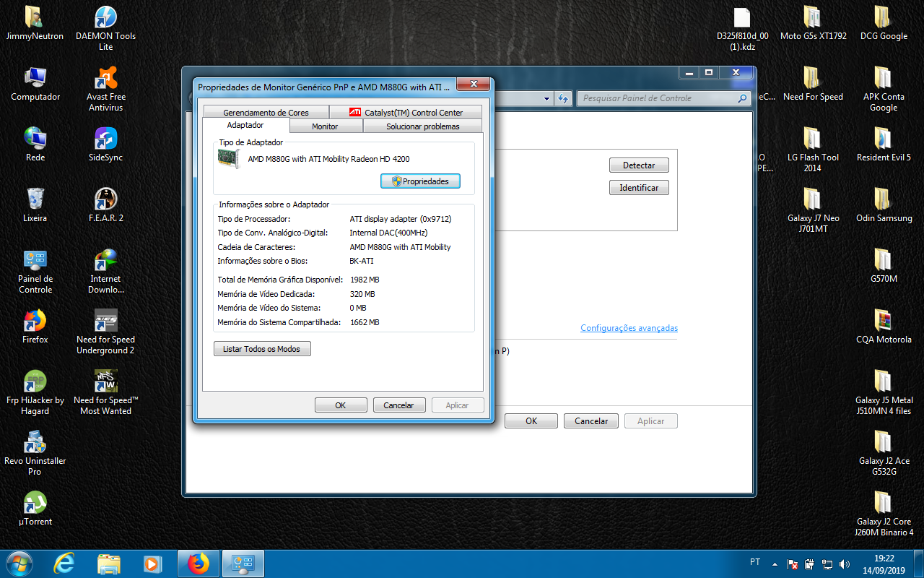Show hidden tray icons arrow
Viewport: 924px width, 578px height.
click(x=775, y=564)
